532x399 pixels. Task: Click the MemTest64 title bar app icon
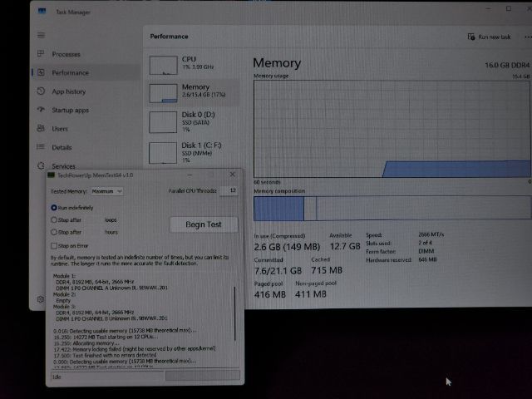(x=52, y=175)
